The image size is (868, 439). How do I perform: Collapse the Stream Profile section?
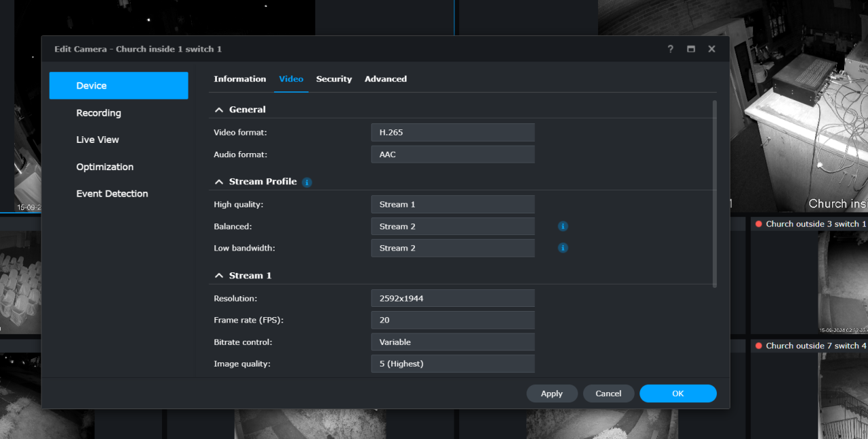(x=218, y=181)
